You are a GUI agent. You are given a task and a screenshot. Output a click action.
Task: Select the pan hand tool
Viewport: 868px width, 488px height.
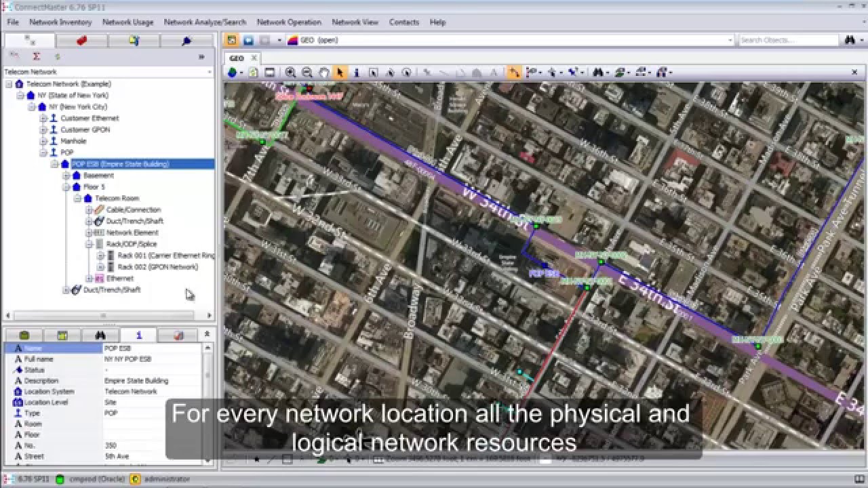click(323, 73)
